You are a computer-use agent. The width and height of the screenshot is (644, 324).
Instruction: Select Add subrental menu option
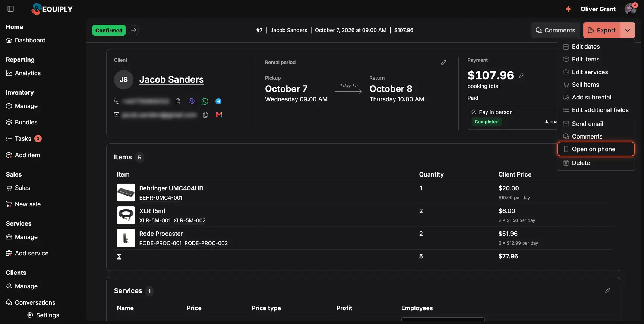(596, 97)
